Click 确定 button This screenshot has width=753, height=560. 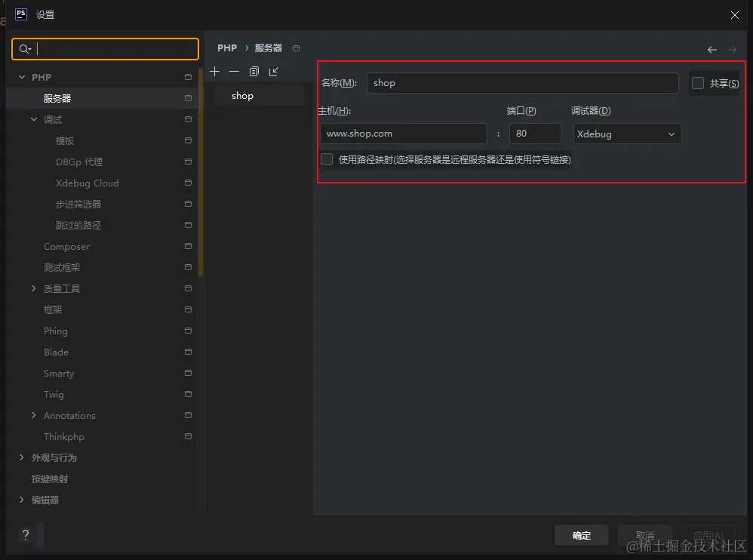tap(582, 535)
